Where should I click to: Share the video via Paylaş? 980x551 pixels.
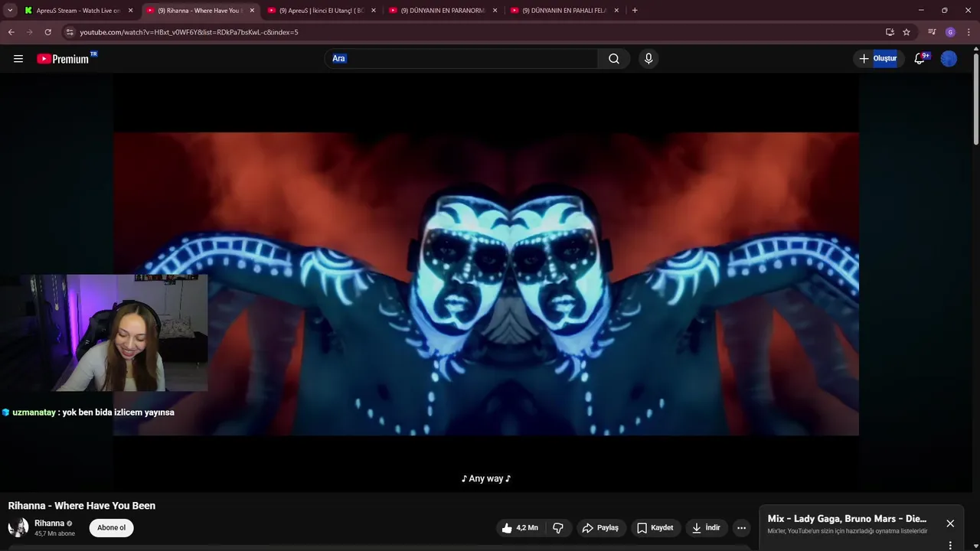click(600, 528)
